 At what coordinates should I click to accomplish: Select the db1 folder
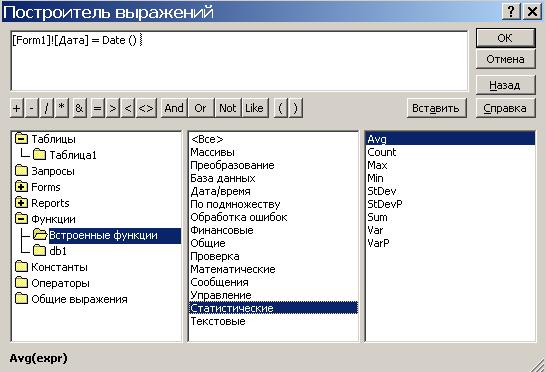click(58, 251)
